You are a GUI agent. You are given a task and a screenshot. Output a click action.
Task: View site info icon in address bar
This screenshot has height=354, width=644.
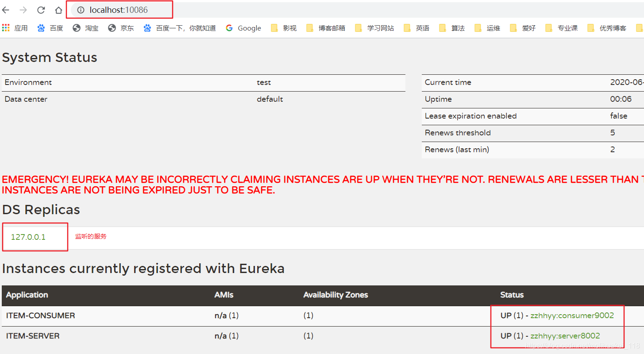pyautogui.click(x=81, y=10)
